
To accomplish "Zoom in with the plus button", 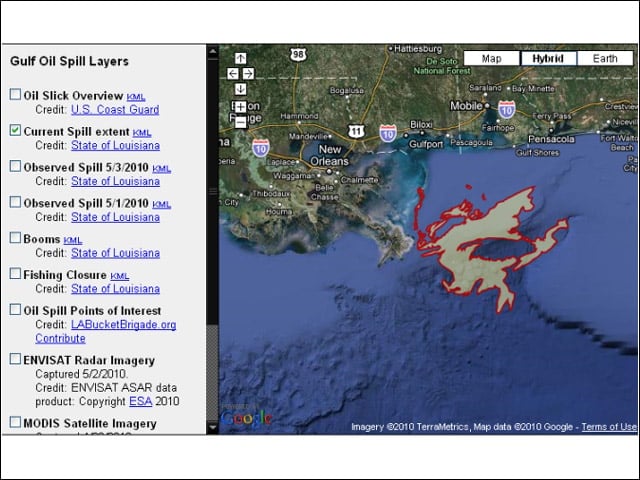I will point(240,107).
